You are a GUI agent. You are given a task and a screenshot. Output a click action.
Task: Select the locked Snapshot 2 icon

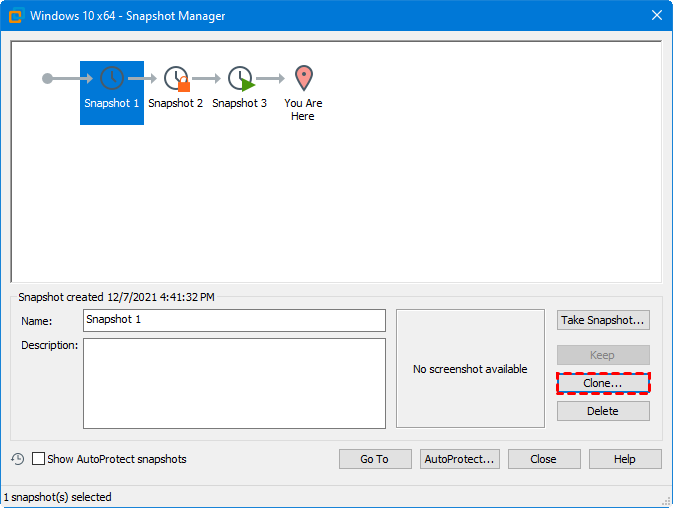click(x=176, y=79)
